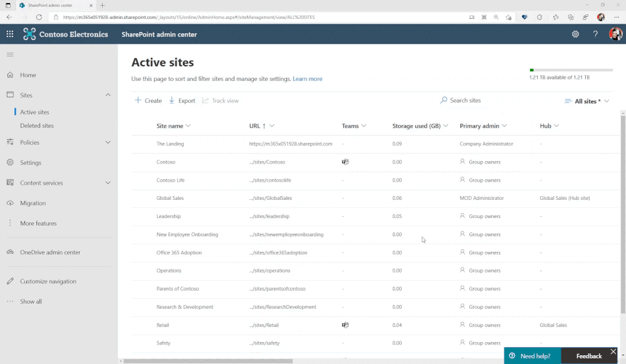Select the Office 365 Adoption site
The height and width of the screenshot is (364, 626).
(179, 252)
